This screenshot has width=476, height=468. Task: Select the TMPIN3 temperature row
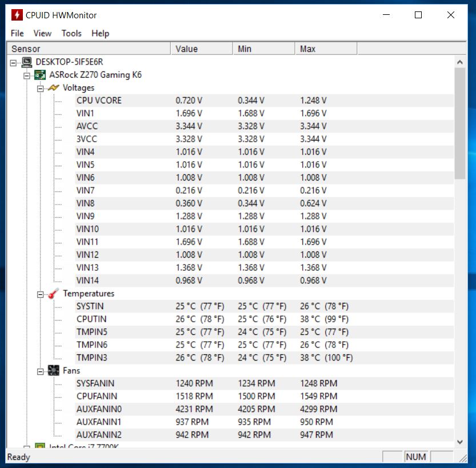pyautogui.click(x=264, y=358)
